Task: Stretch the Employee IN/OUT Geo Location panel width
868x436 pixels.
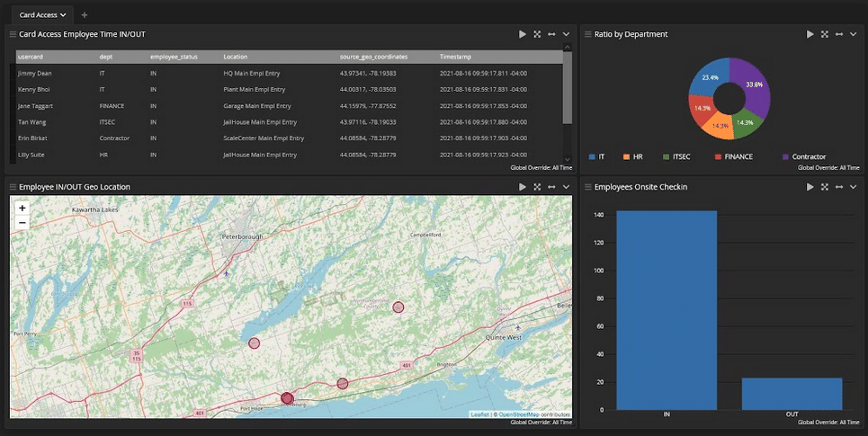Action: tap(551, 187)
